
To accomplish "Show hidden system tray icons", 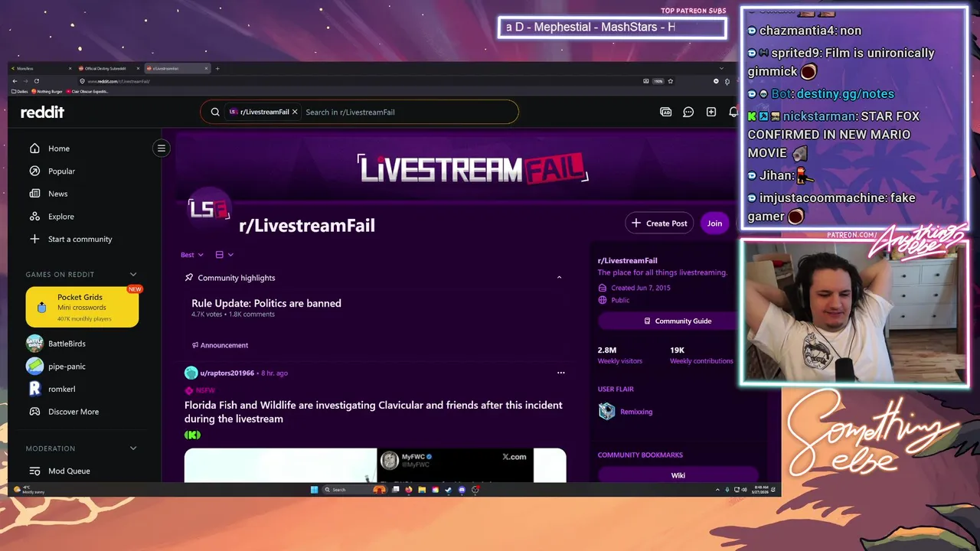I will point(717,490).
